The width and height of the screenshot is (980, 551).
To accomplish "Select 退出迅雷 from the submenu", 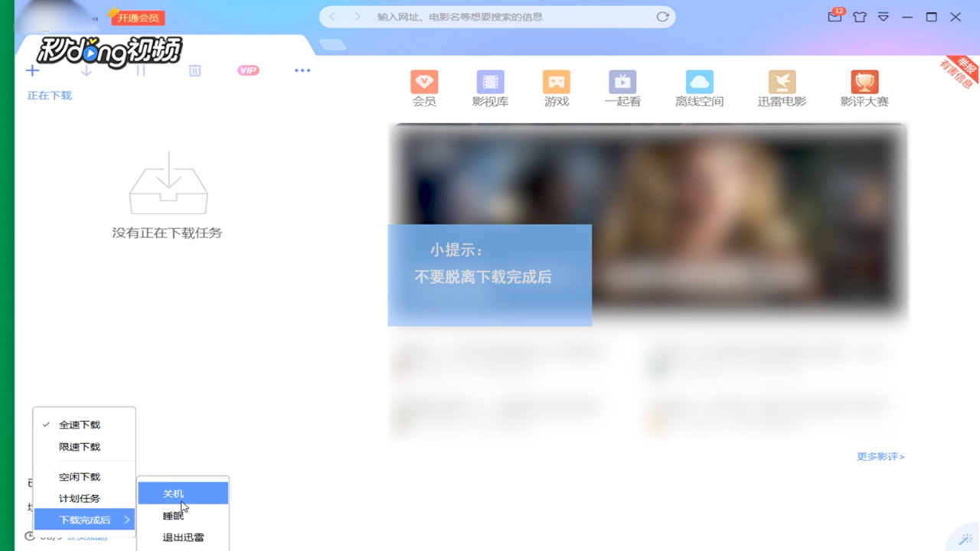I will tap(181, 536).
